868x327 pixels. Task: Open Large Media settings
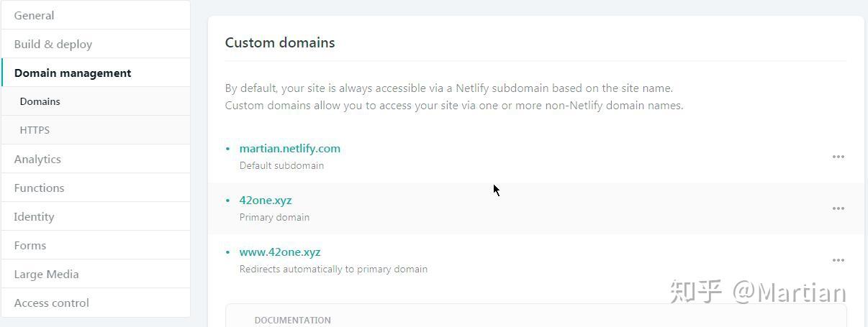(x=46, y=274)
